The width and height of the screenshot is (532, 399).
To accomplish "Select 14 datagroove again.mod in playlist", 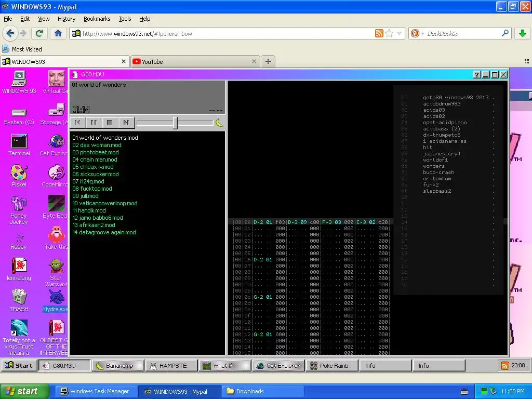I will click(104, 232).
